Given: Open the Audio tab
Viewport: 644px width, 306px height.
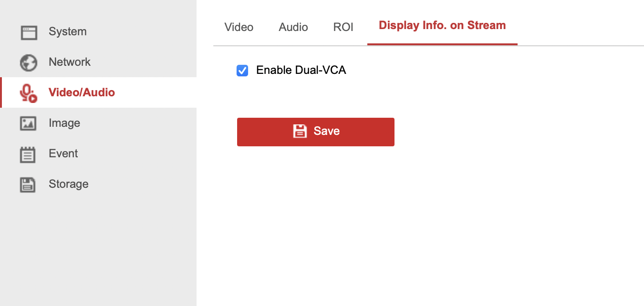Looking at the screenshot, I should pos(293,27).
